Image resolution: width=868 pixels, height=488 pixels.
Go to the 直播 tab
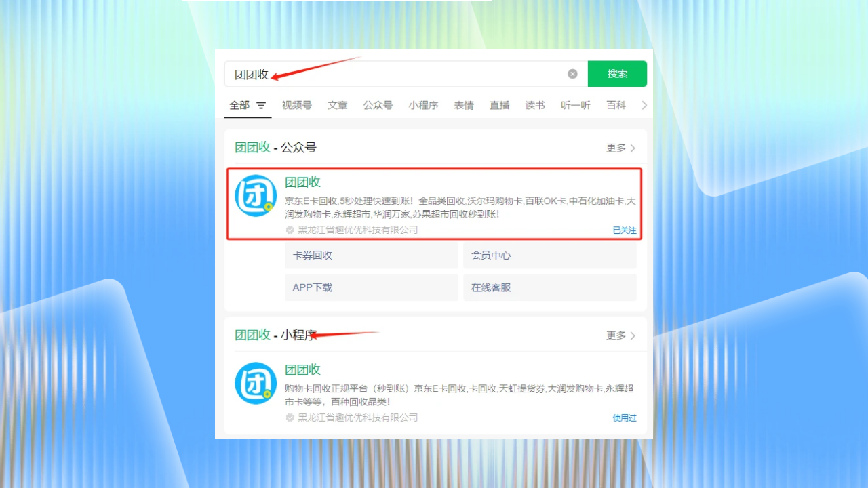tap(500, 105)
